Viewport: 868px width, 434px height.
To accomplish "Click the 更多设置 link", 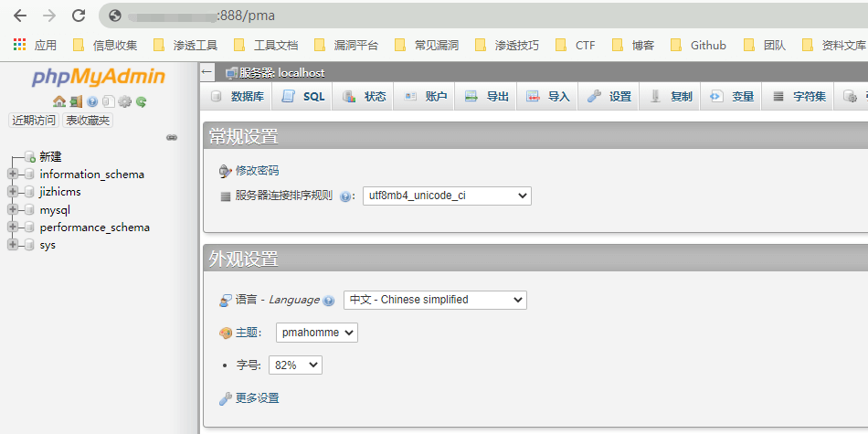I will click(x=258, y=398).
